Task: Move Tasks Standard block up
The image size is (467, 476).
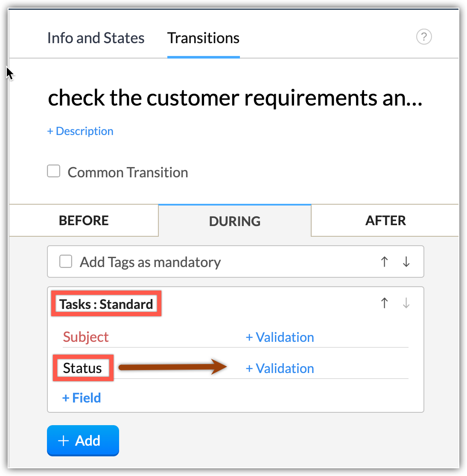Action: coord(384,303)
